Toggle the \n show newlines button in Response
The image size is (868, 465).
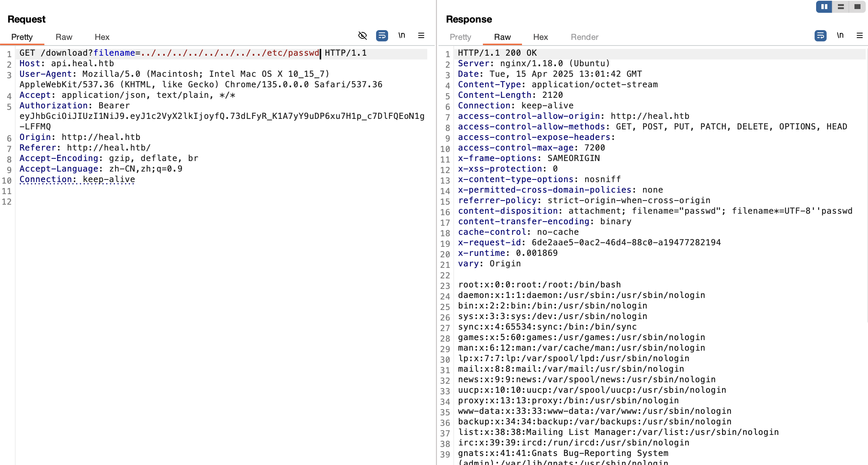click(840, 35)
